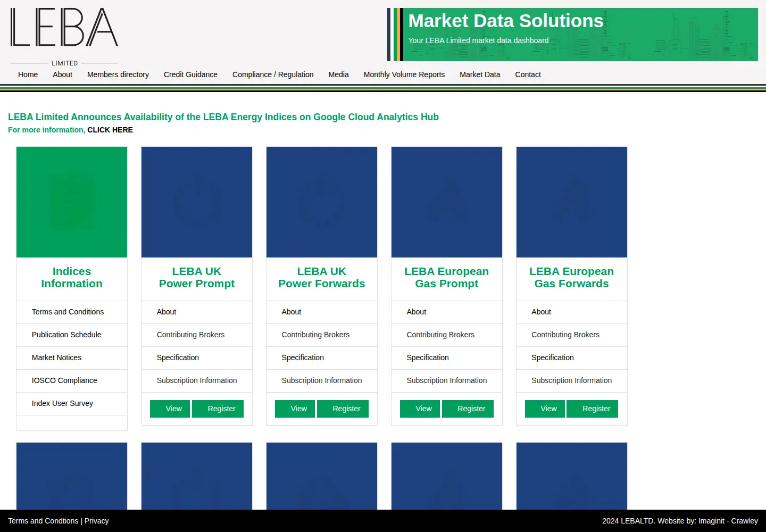Open the Media menu item
This screenshot has width=766, height=532.
338,74
